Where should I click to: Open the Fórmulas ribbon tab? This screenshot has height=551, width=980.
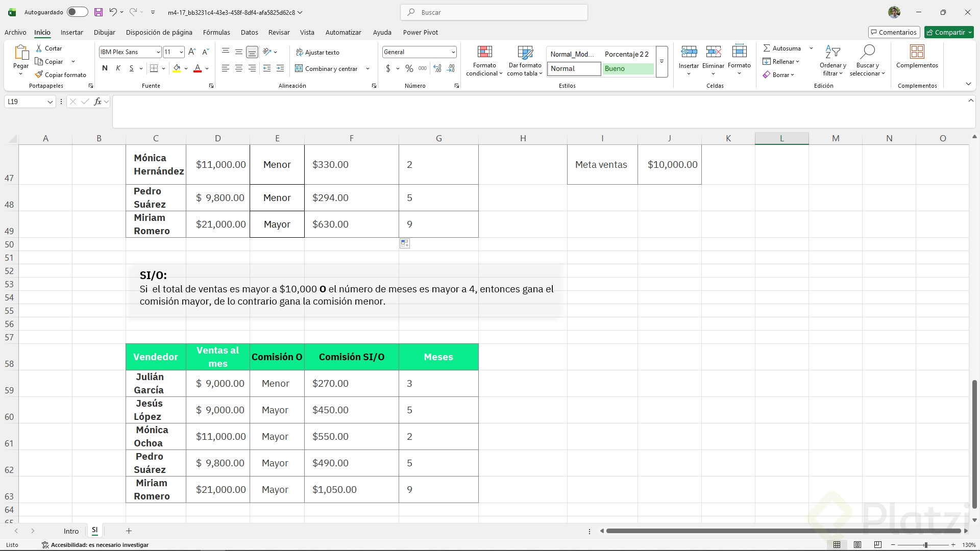tap(216, 32)
